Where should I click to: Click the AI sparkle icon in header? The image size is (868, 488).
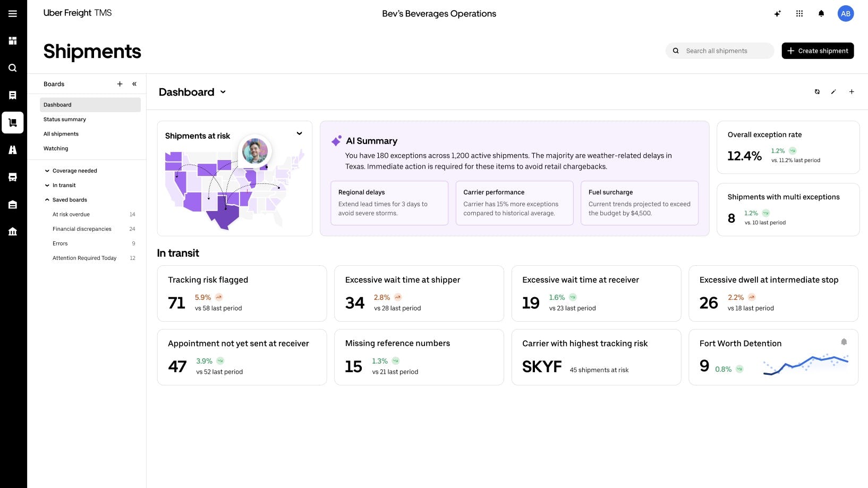coord(777,14)
